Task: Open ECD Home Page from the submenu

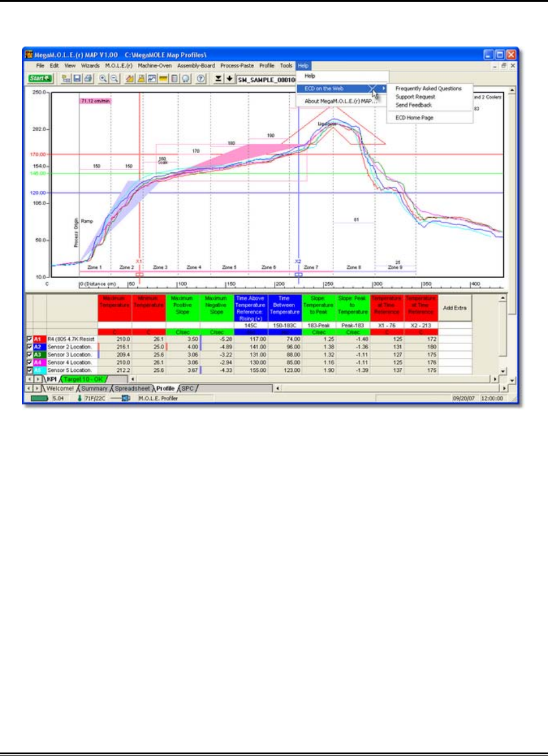Action: 414,118
